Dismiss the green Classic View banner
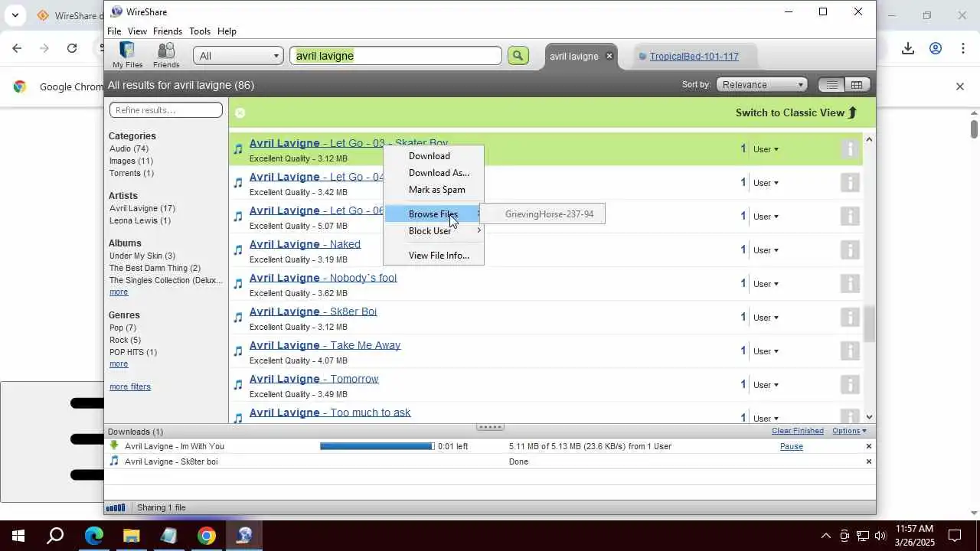The width and height of the screenshot is (980, 551). pos(240,112)
